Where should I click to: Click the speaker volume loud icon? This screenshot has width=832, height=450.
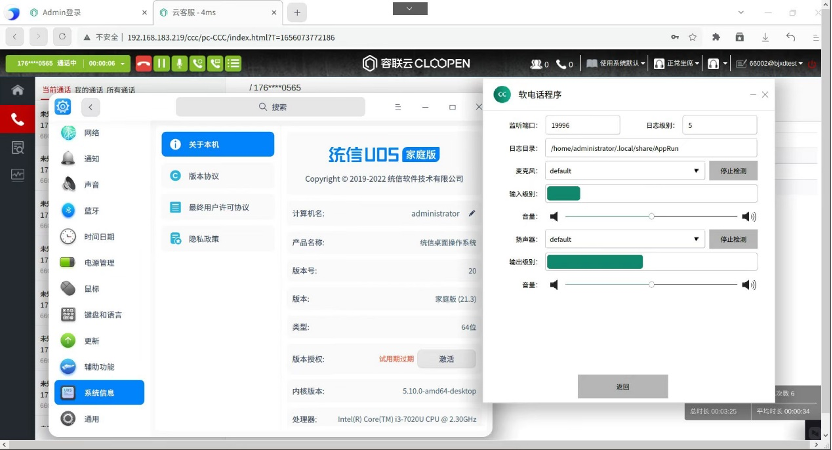(749, 285)
